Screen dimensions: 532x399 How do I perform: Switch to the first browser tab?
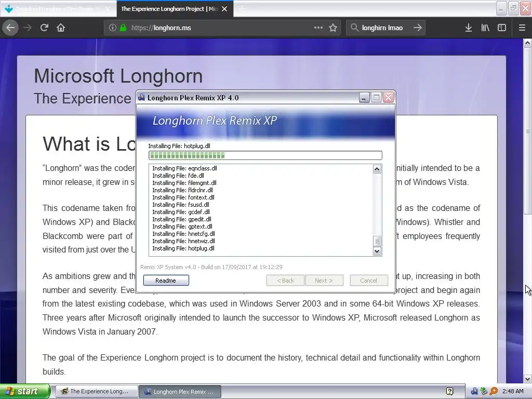point(58,9)
